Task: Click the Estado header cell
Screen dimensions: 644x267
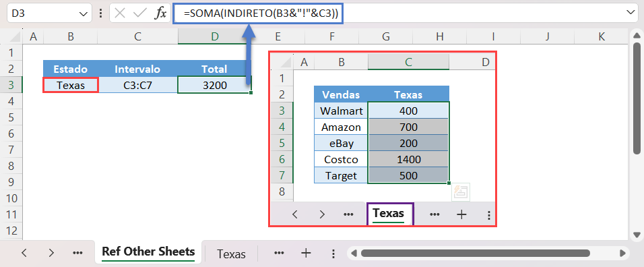Action: [71, 69]
